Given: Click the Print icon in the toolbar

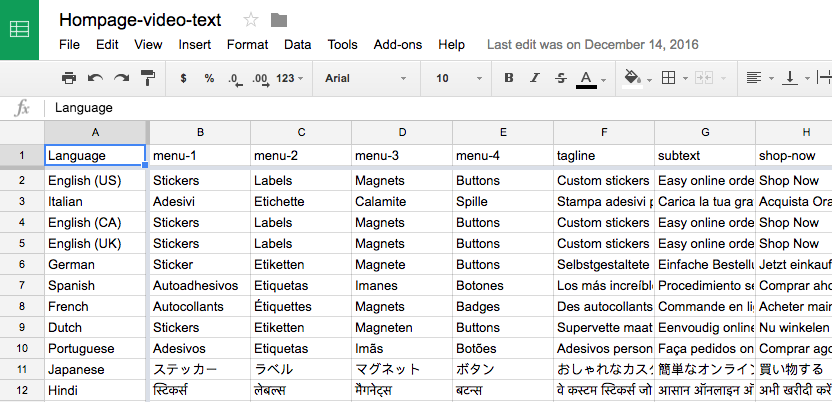Looking at the screenshot, I should click(69, 78).
